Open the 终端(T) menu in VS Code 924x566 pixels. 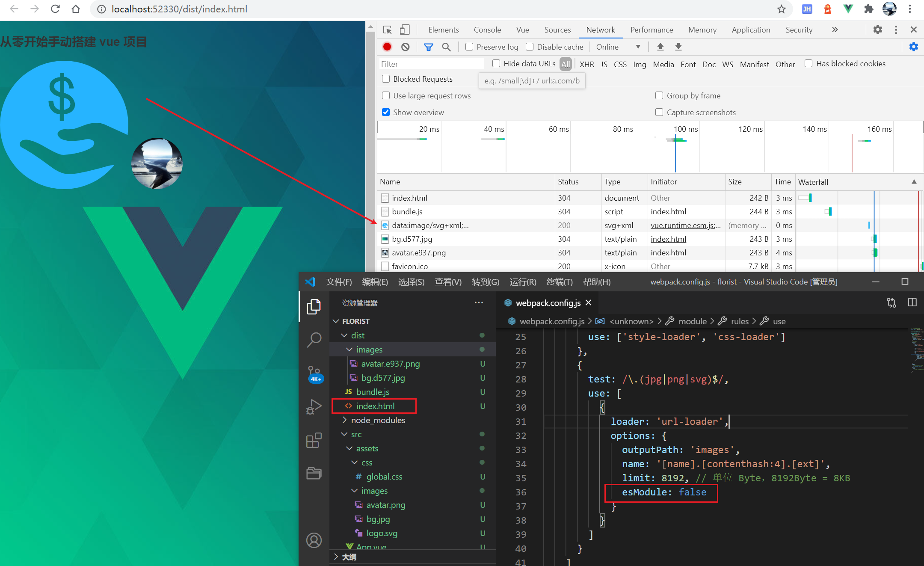click(559, 282)
